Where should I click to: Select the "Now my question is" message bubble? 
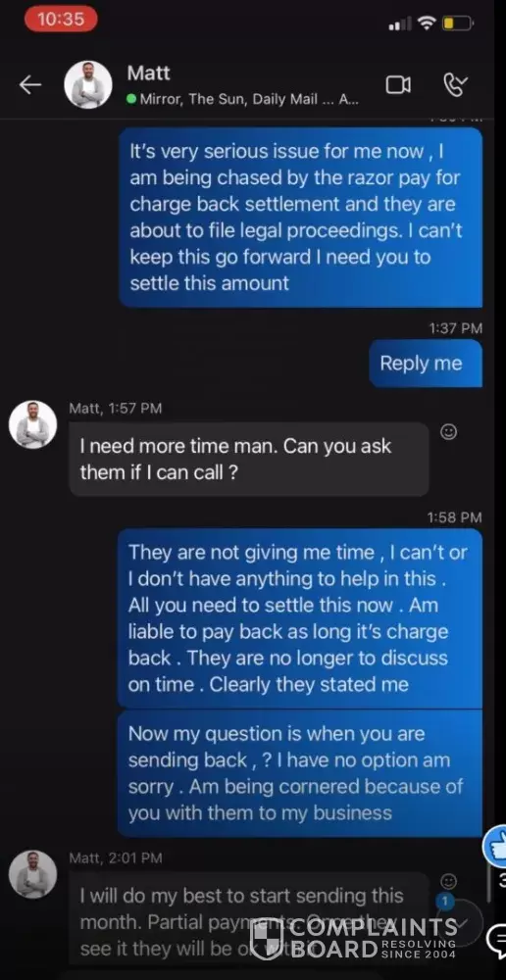300,773
